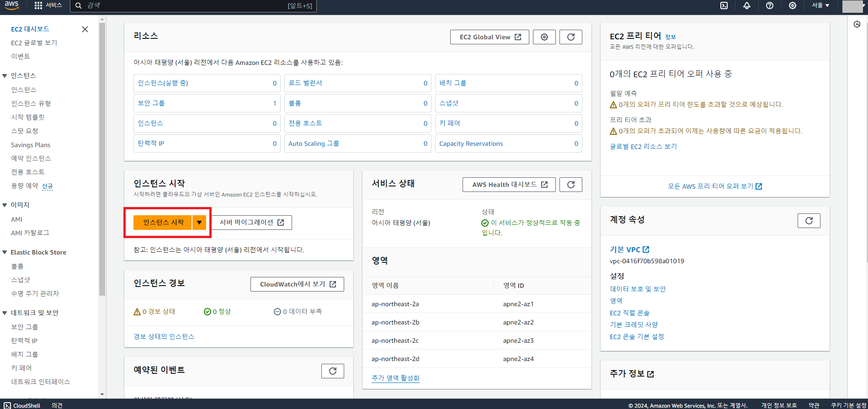Click 글로벌 EC2 리소스 보기 link

(643, 146)
